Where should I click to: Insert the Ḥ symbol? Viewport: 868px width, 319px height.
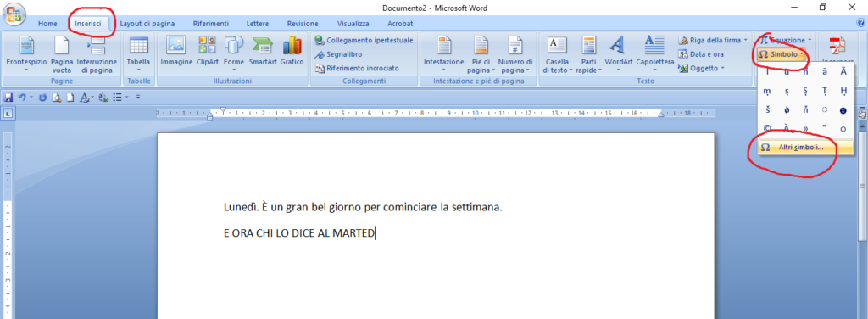(x=843, y=91)
